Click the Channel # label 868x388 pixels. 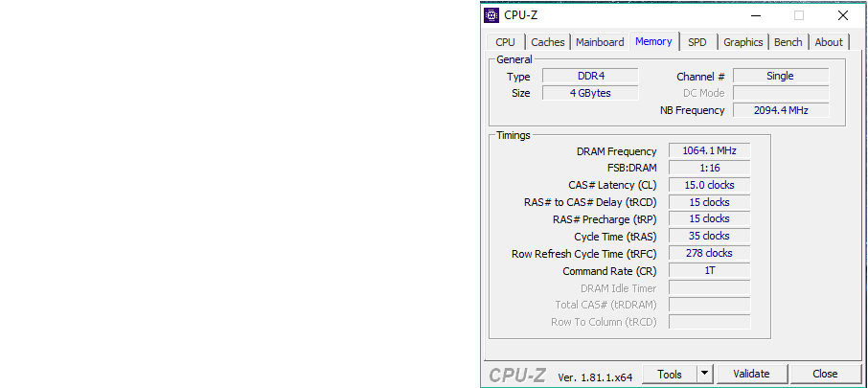[x=700, y=77]
